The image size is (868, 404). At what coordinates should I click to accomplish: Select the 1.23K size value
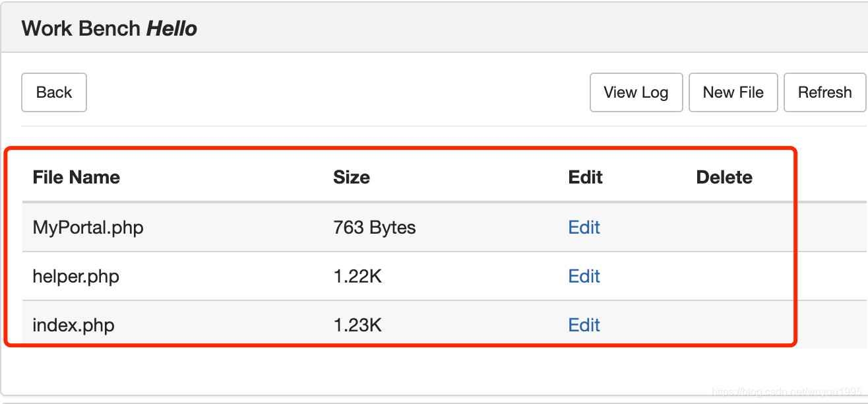coord(357,325)
